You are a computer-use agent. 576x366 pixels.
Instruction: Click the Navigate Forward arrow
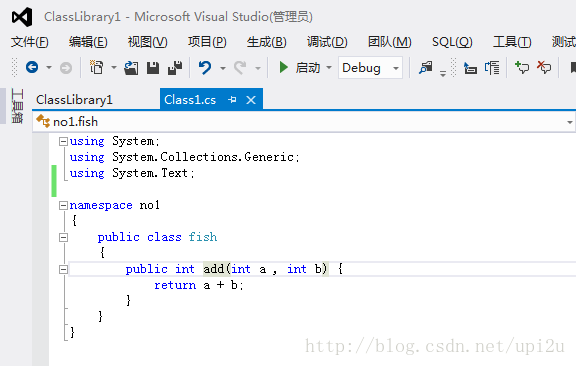[x=66, y=68]
